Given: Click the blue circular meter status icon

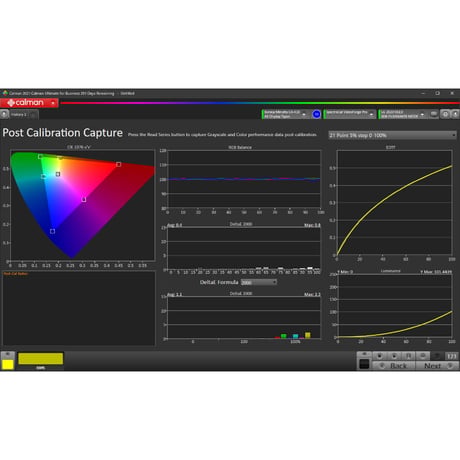Looking at the screenshot, I should coord(316,114).
